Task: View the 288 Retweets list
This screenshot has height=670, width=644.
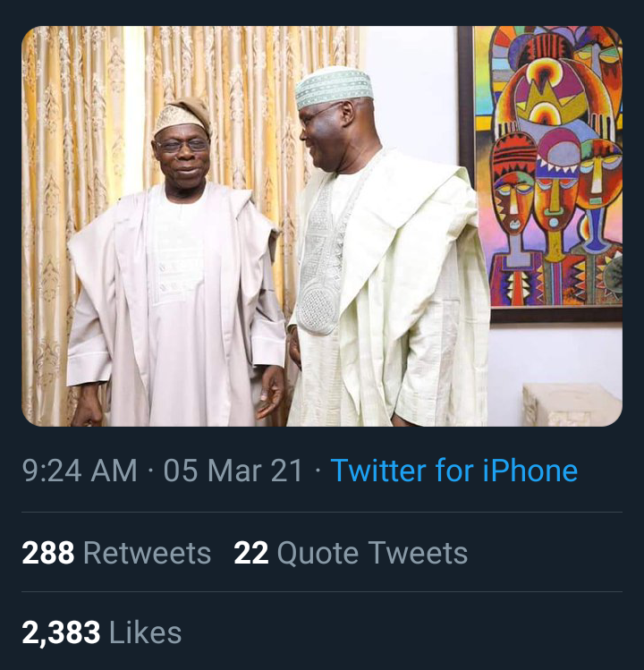Action: point(116,553)
